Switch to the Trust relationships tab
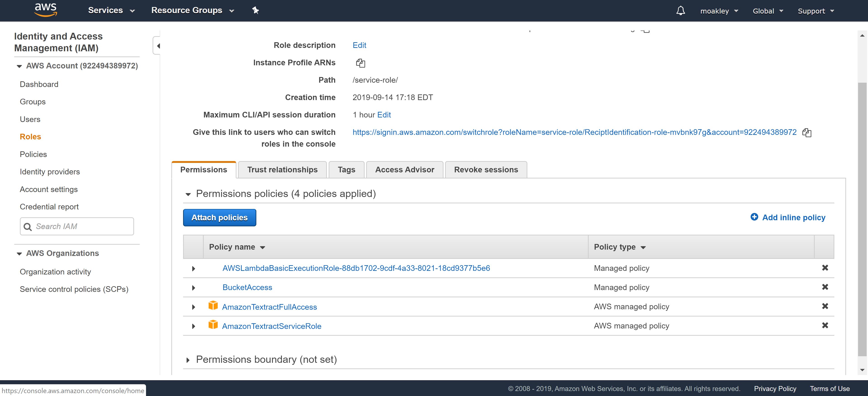Viewport: 868px width, 396px height. pos(282,170)
